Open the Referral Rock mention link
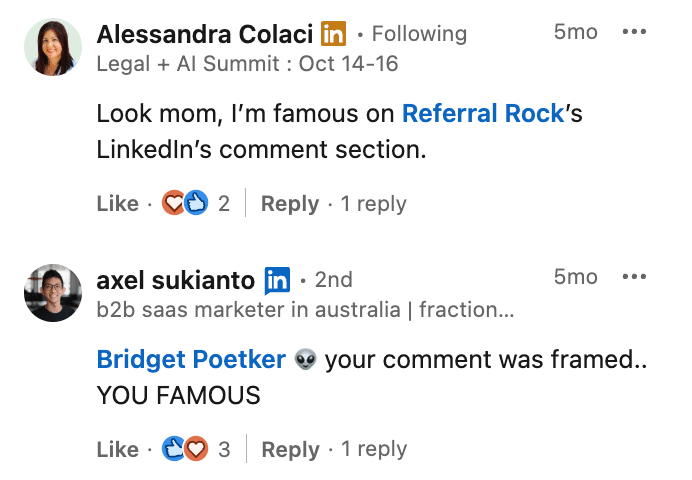This screenshot has width=692, height=480. pos(483,114)
